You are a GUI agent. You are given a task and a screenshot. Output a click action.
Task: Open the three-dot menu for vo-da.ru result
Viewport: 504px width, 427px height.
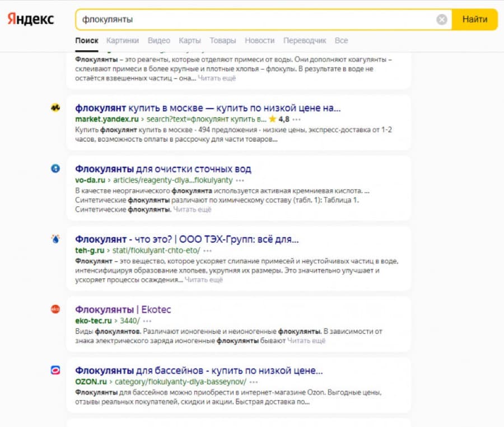coord(240,180)
